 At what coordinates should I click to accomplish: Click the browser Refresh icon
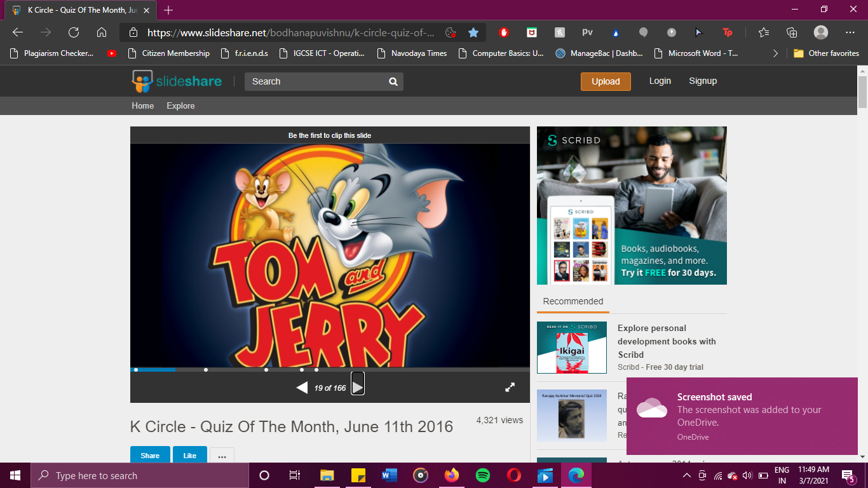pyautogui.click(x=74, y=32)
